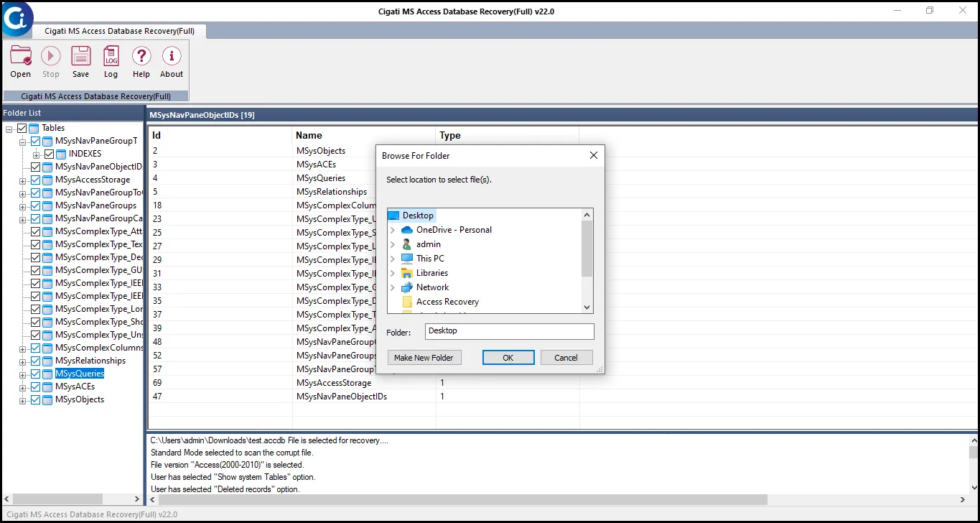Toggle the INDEXES checkbox

coord(49,154)
